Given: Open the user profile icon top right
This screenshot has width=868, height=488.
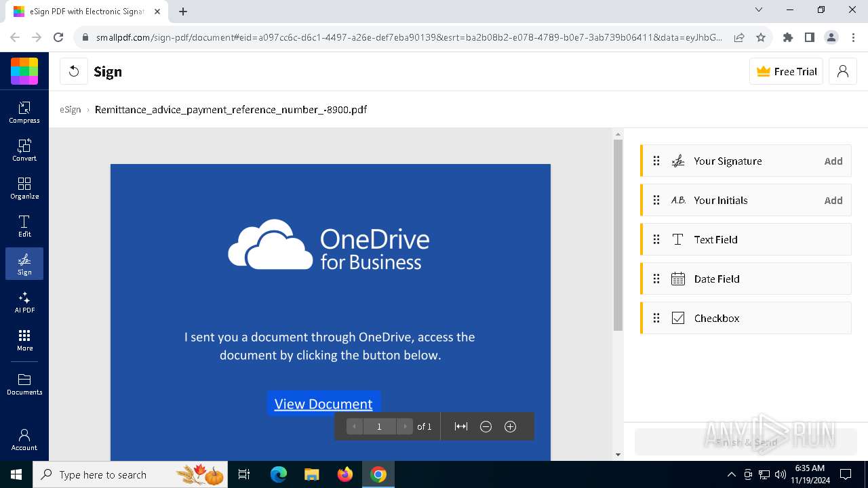Looking at the screenshot, I should (843, 71).
